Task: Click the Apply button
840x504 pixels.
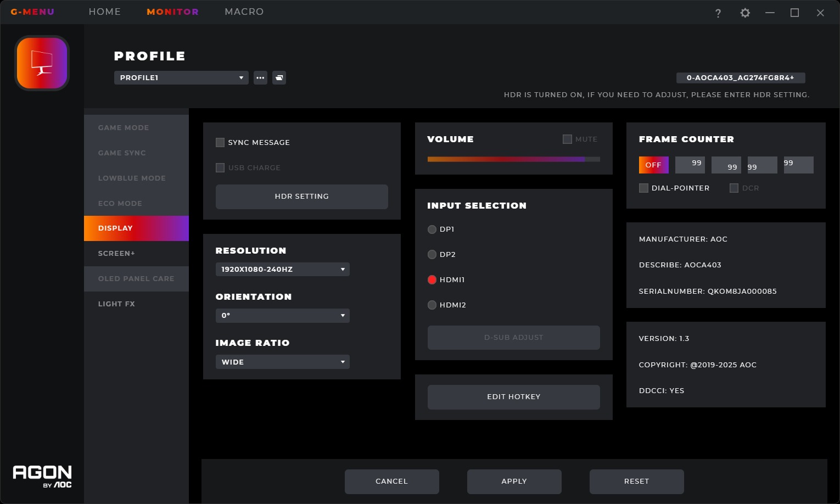Action: pos(514,481)
